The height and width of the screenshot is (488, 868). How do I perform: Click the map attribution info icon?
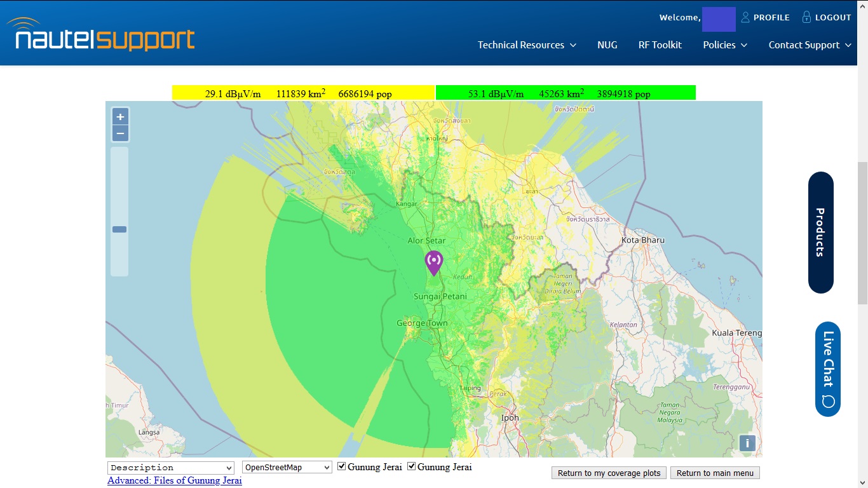(747, 443)
